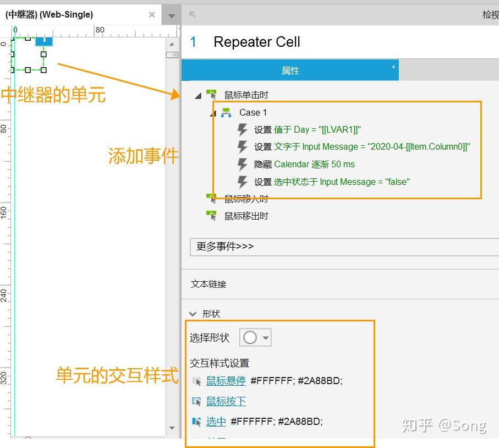Image resolution: width=499 pixels, height=448 pixels.
Task: Click the pop-out arrow icon of the inspector panel
Action: [193, 14]
